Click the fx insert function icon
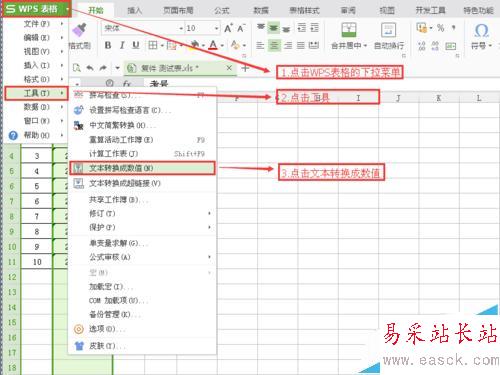 126,83
